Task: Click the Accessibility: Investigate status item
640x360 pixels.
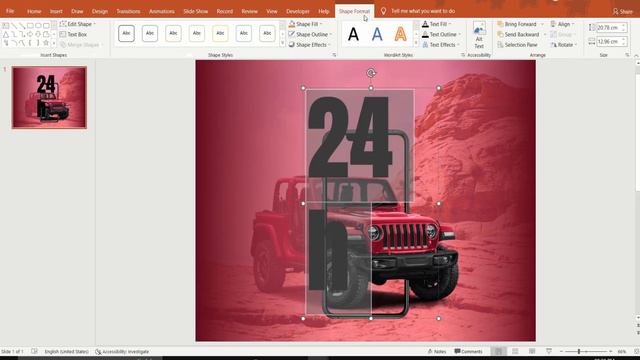Action: pos(122,351)
